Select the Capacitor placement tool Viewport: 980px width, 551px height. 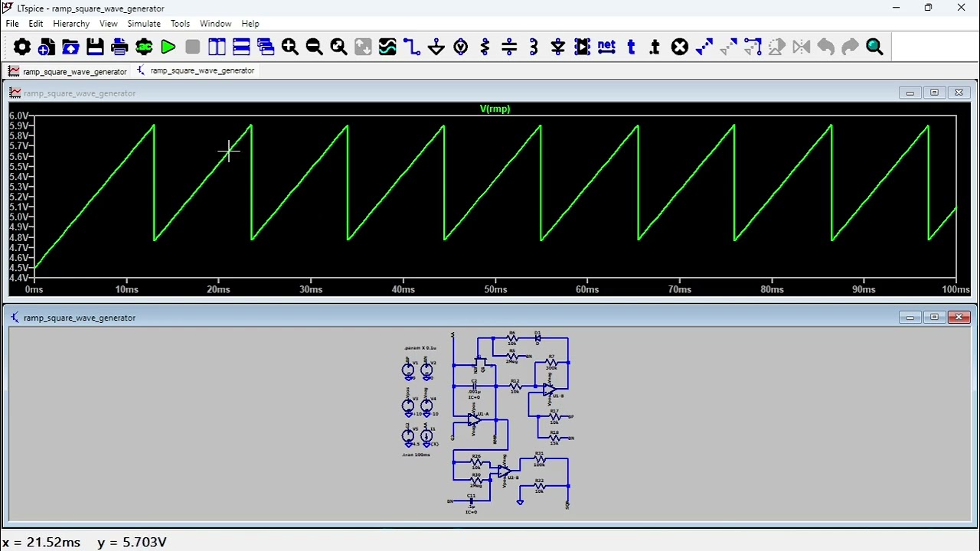[510, 47]
